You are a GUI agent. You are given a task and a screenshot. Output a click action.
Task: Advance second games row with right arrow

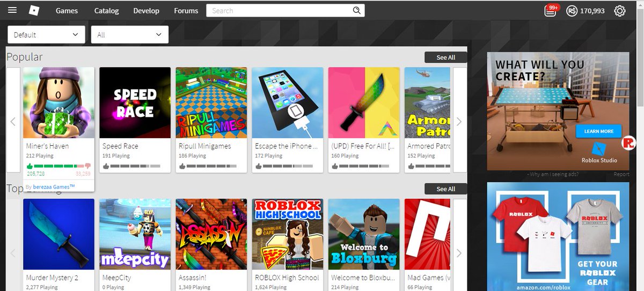(x=459, y=253)
